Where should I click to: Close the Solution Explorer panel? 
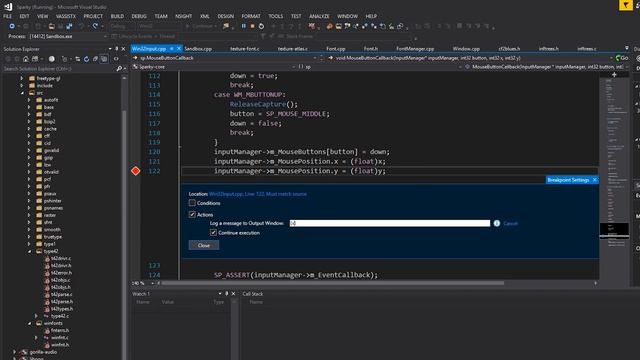123,49
